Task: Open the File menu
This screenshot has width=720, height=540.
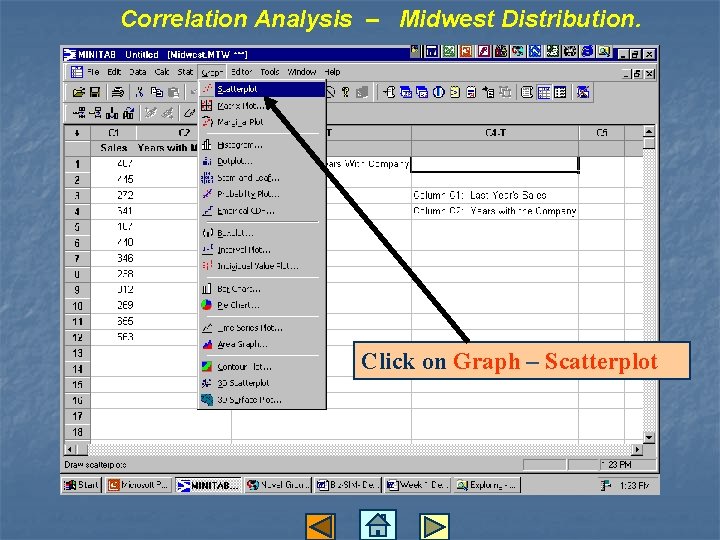Action: click(93, 72)
